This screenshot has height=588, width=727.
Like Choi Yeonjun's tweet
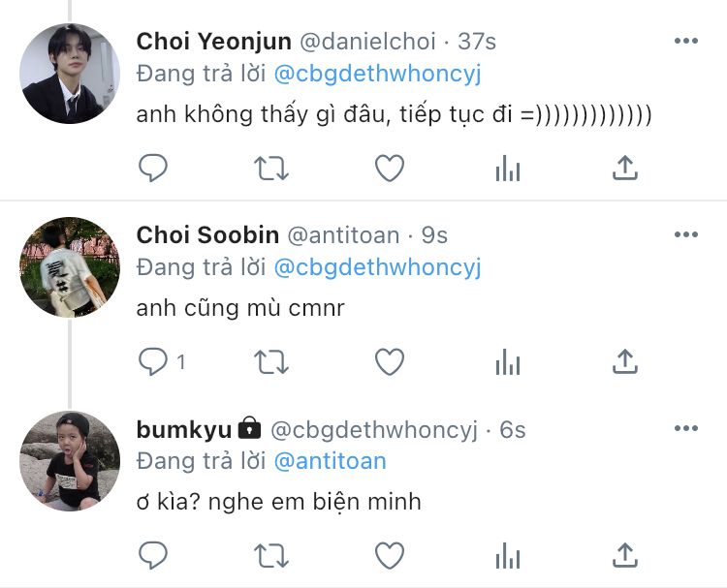click(390, 168)
